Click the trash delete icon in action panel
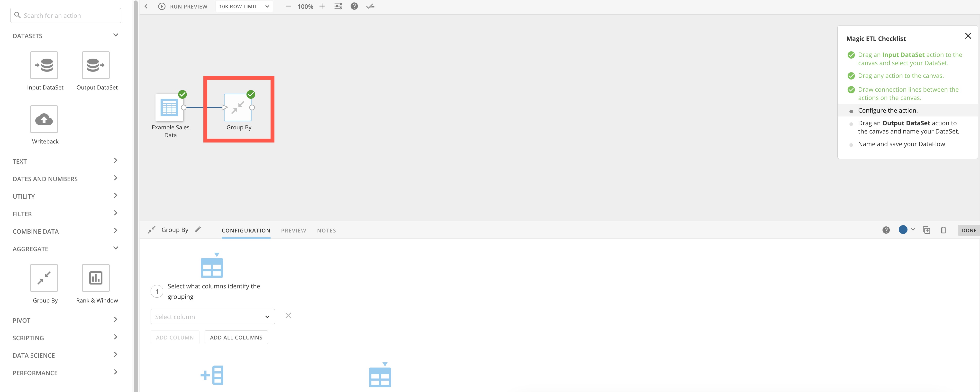980x392 pixels. point(943,230)
